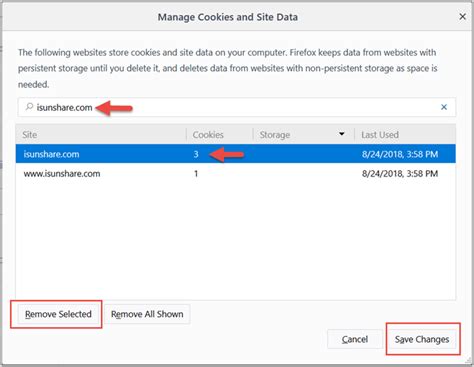The image size is (474, 367).
Task: Click the isunshare.com search input field
Action: pos(237,107)
